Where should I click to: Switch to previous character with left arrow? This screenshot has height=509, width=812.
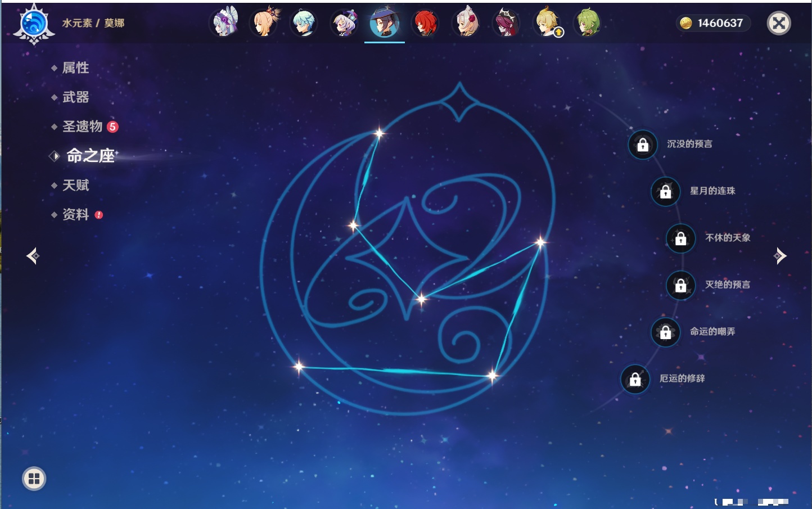[33, 256]
